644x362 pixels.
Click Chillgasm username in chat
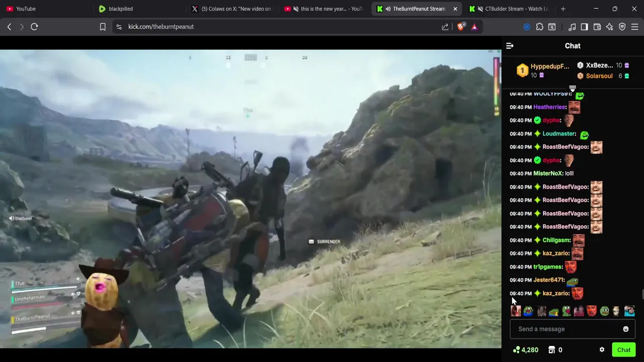(x=556, y=240)
